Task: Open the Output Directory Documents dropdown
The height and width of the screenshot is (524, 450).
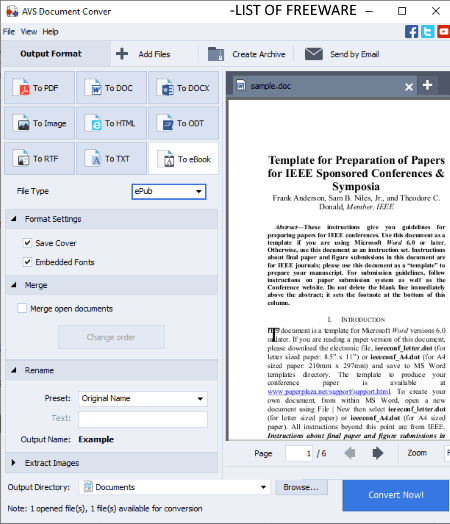Action: (174, 487)
